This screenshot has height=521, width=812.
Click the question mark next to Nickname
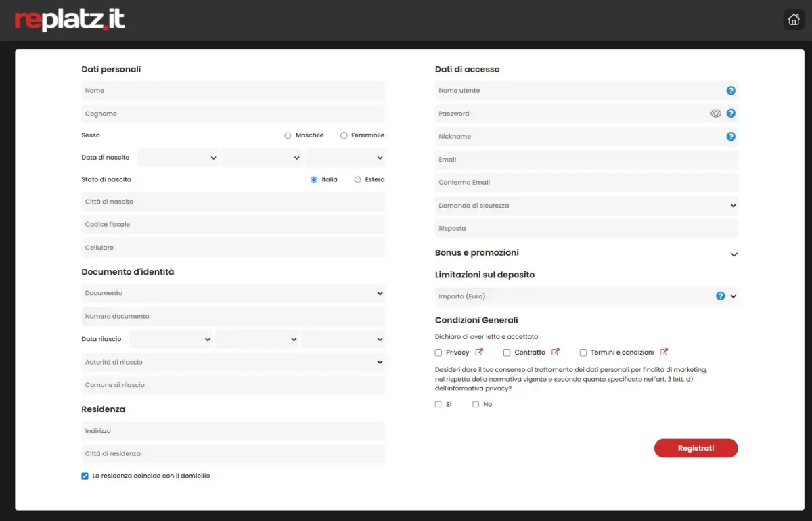[731, 136]
